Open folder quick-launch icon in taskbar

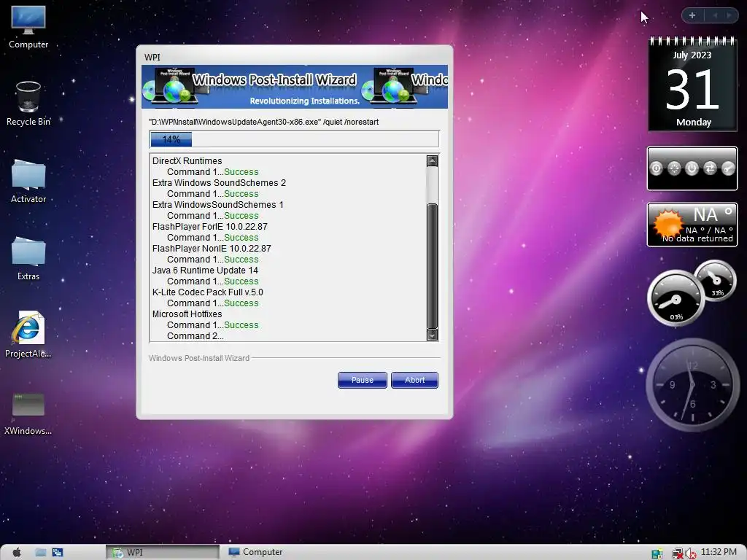41,552
